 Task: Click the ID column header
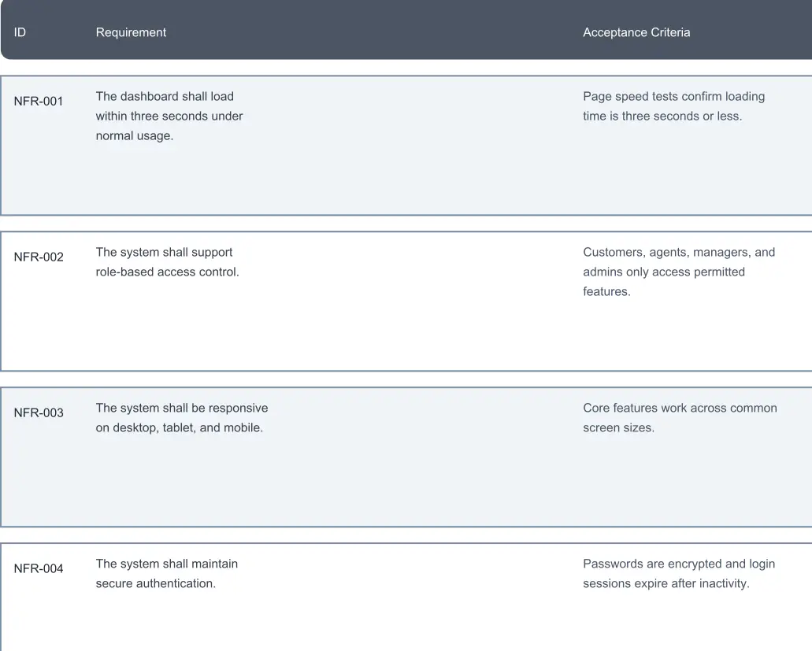point(20,32)
